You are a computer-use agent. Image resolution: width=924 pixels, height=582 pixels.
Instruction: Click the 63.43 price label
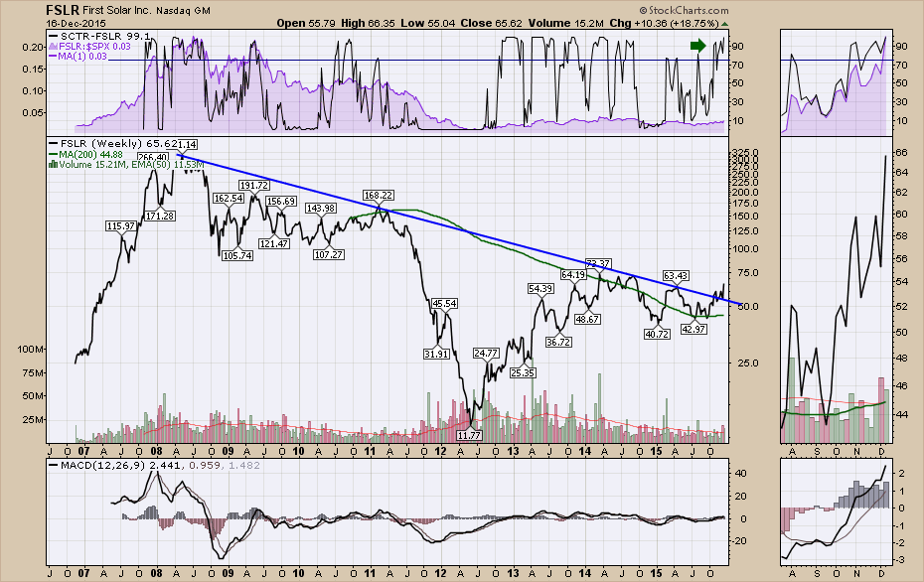tap(676, 276)
